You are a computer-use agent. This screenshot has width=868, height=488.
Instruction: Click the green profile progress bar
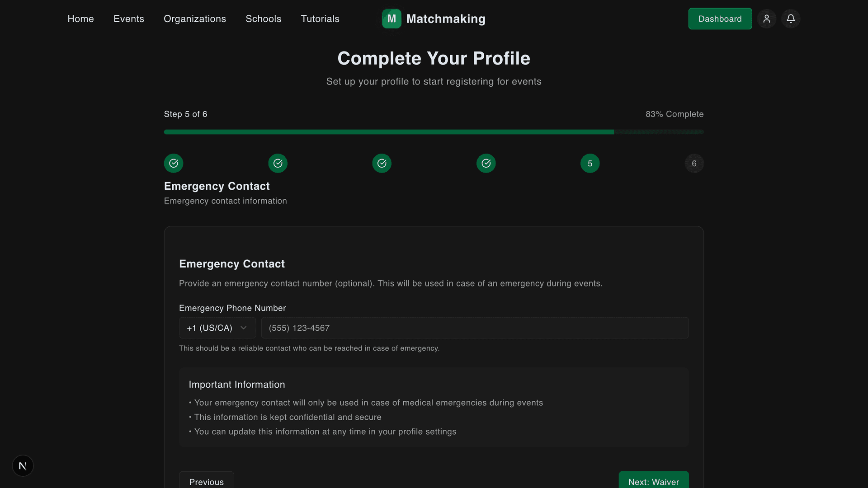click(434, 132)
